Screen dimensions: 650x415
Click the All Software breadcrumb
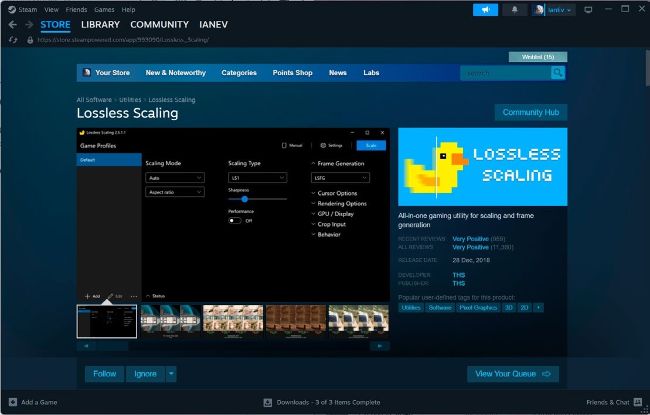(94, 100)
